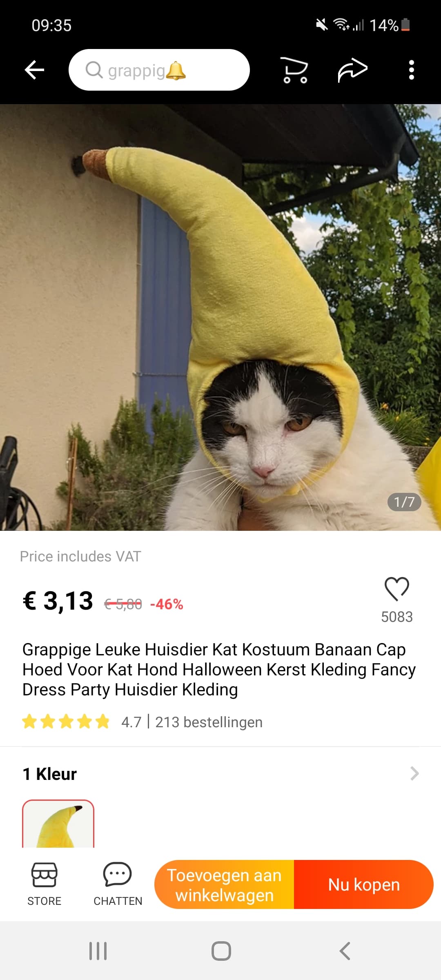Screen dimensions: 441x980
Task: Add product to wishlist with heart icon
Action: pos(396,589)
